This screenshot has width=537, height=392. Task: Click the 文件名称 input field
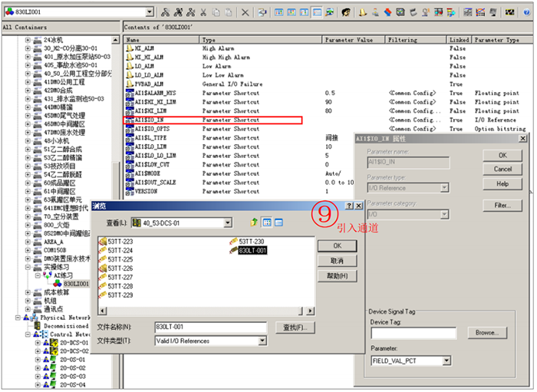[x=209, y=327]
